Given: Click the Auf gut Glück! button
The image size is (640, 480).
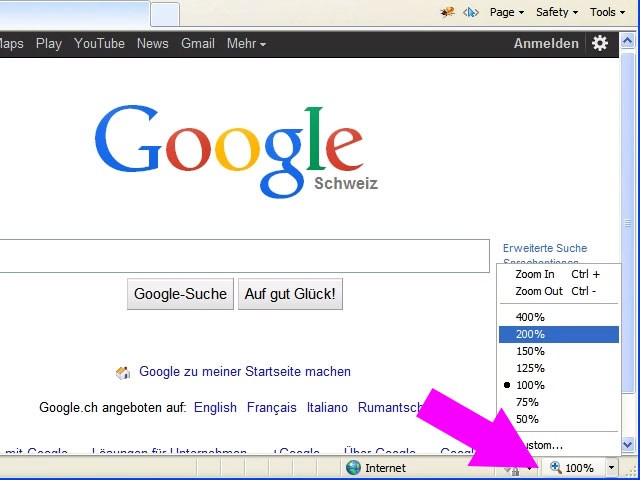Looking at the screenshot, I should (290, 294).
